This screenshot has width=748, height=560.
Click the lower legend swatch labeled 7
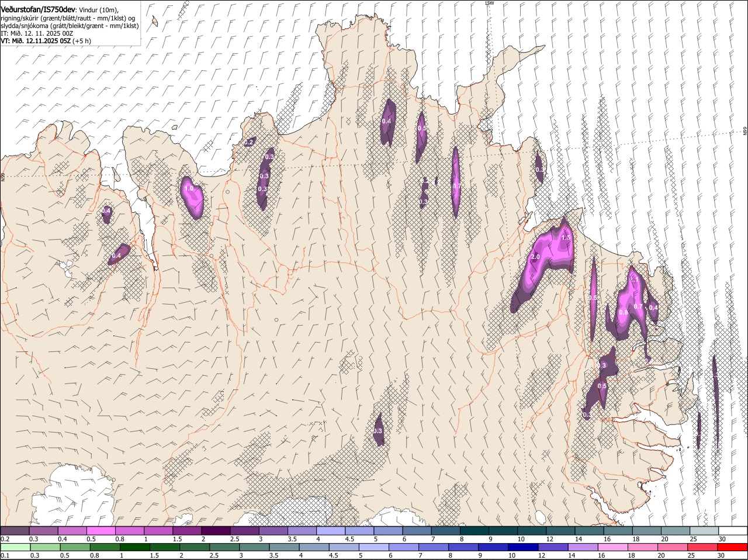(434, 548)
